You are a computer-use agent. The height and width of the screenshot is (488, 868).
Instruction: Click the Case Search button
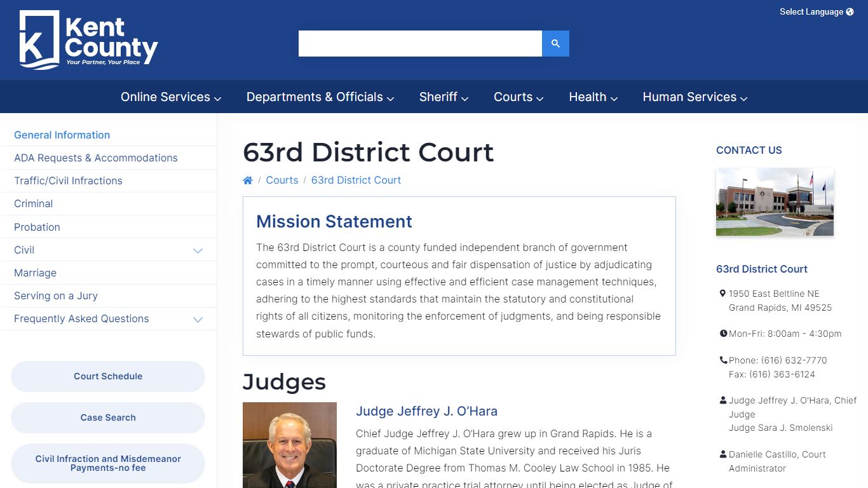(108, 417)
